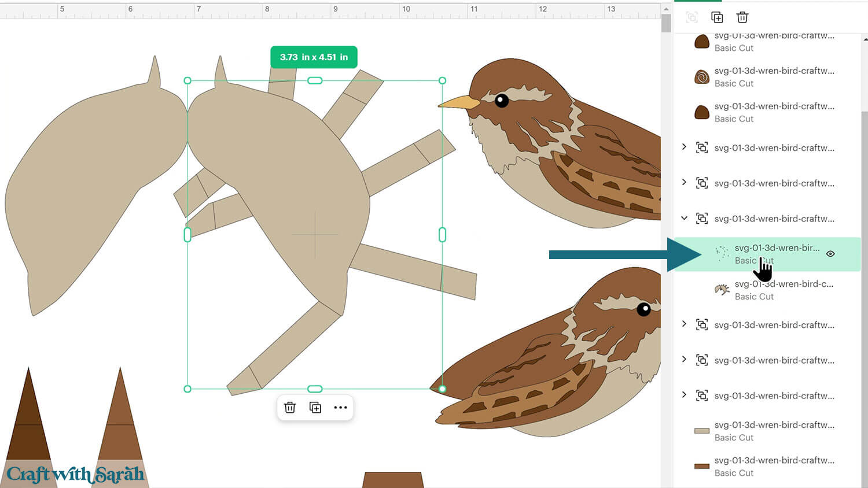Image resolution: width=868 pixels, height=488 pixels.
Task: Click the top-left corner handle of selection box
Action: point(187,80)
